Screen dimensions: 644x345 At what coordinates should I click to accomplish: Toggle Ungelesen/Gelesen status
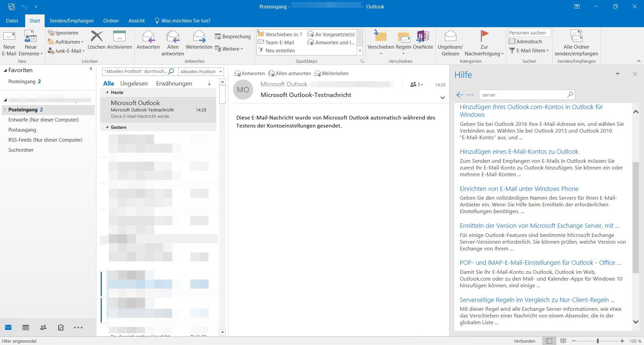(450, 43)
